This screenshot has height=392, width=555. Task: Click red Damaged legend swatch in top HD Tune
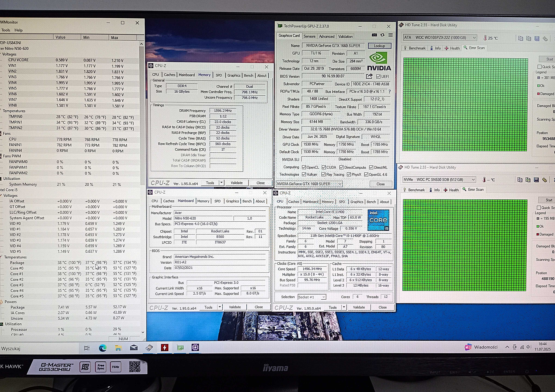point(538,94)
